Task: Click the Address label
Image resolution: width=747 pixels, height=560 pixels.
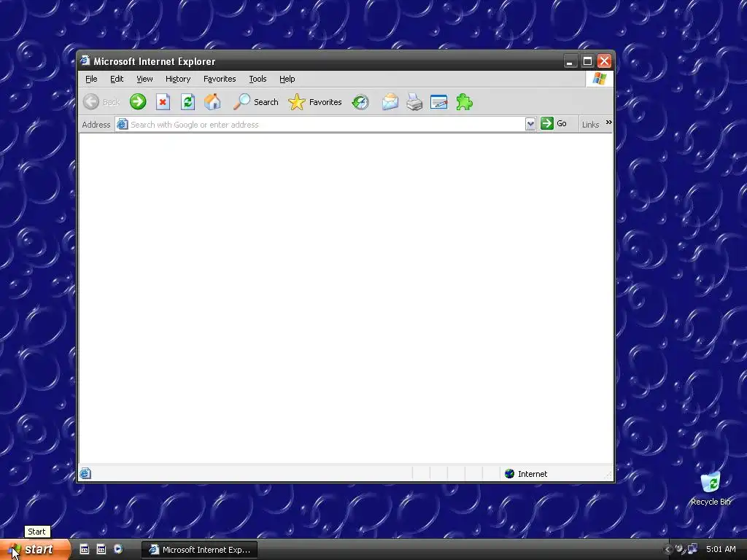Action: (x=96, y=125)
